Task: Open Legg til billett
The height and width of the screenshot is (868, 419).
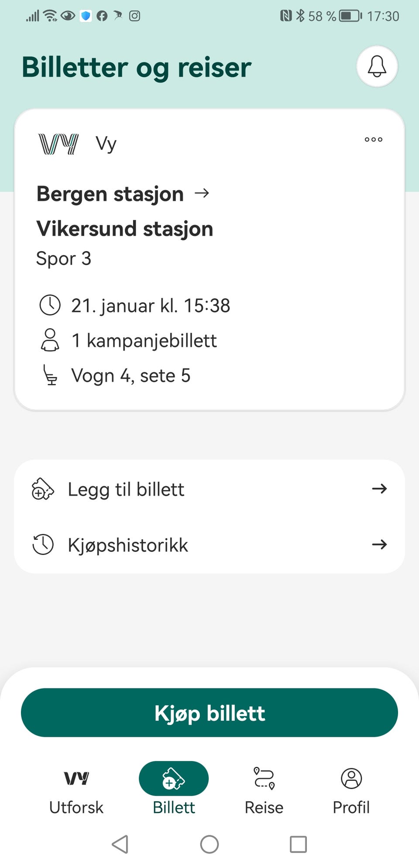Action: (126, 489)
